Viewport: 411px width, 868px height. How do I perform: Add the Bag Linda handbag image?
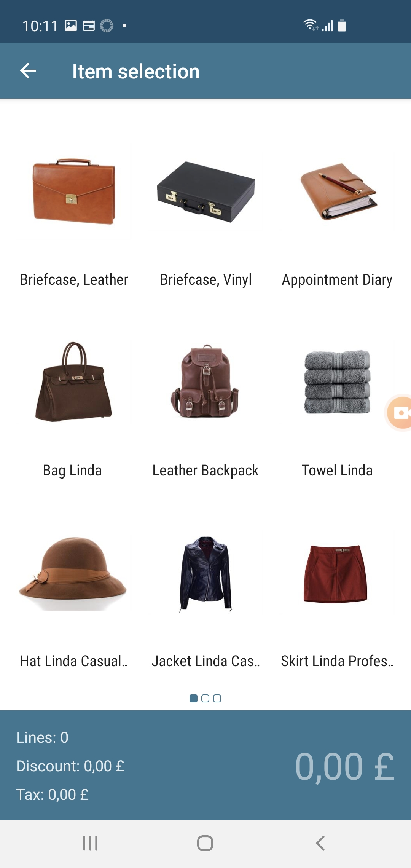tap(73, 382)
